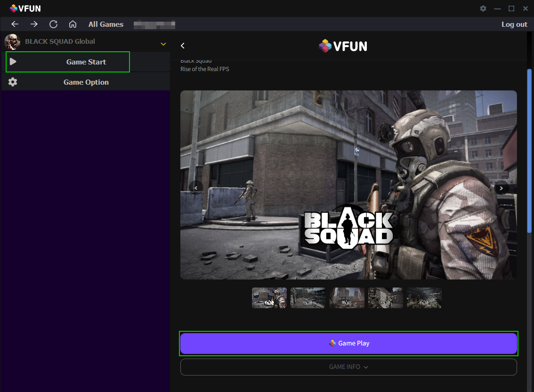Select the fourth screenshot thumbnail

pos(386,298)
